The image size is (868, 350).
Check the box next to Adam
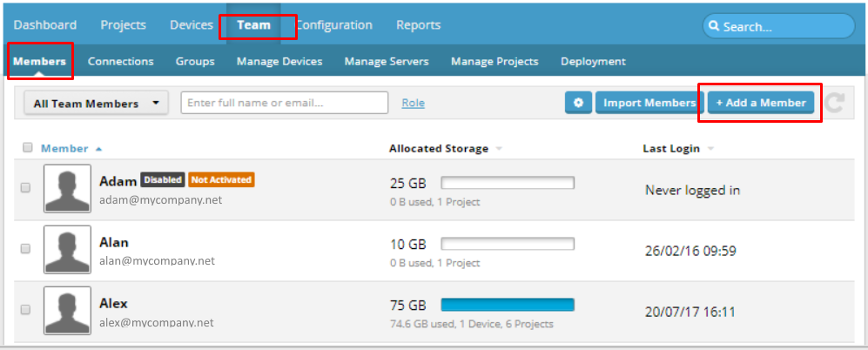(x=25, y=188)
